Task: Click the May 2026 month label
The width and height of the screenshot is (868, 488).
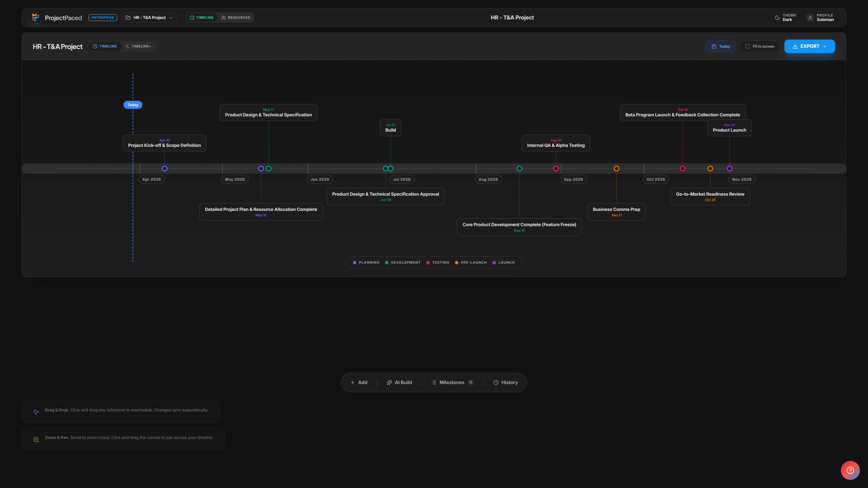Action: click(235, 179)
